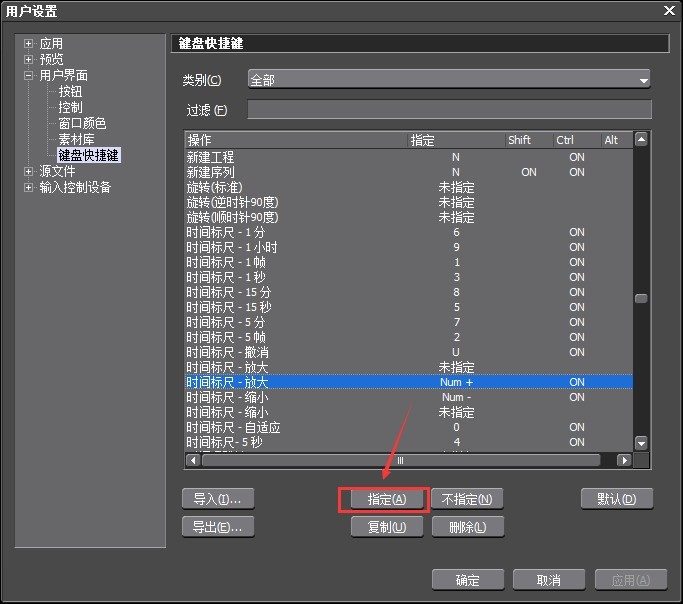Confirm settings with 确定 button
683x604 pixels.
coord(467,580)
